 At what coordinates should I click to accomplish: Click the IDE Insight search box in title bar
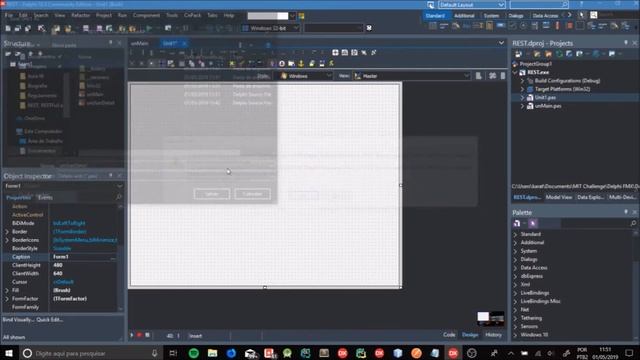coord(539,4)
